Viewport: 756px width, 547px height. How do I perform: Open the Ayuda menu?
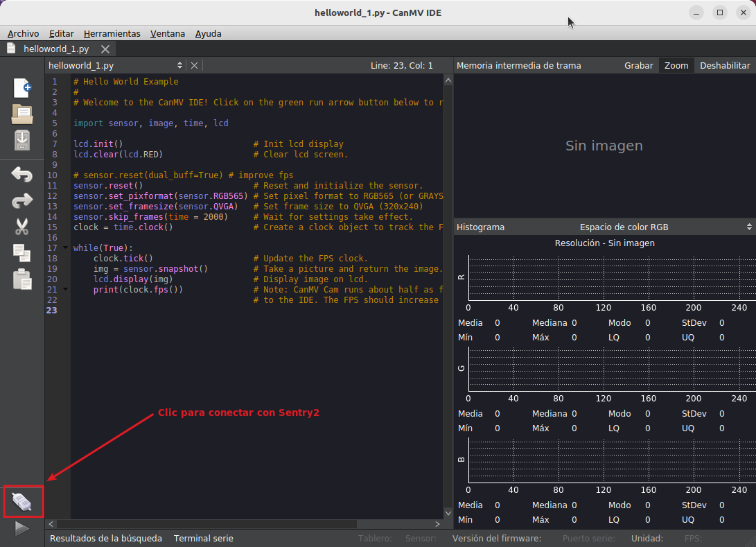(209, 34)
